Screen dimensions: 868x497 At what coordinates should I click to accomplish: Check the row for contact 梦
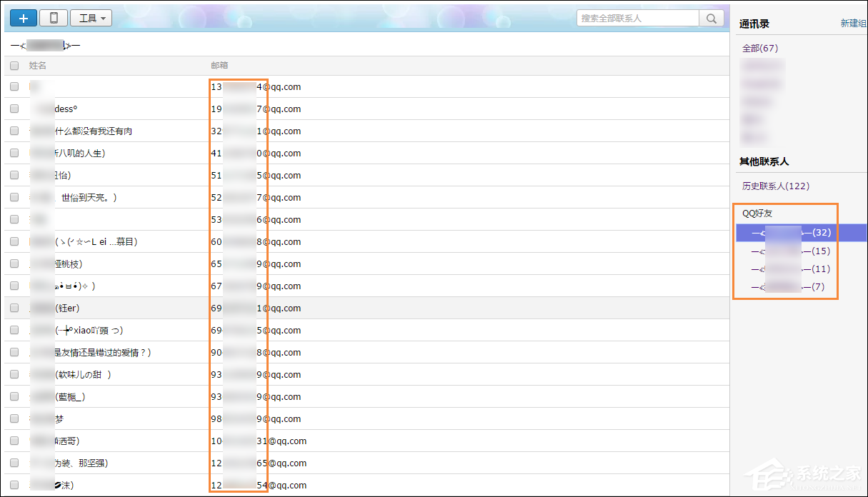(x=14, y=419)
